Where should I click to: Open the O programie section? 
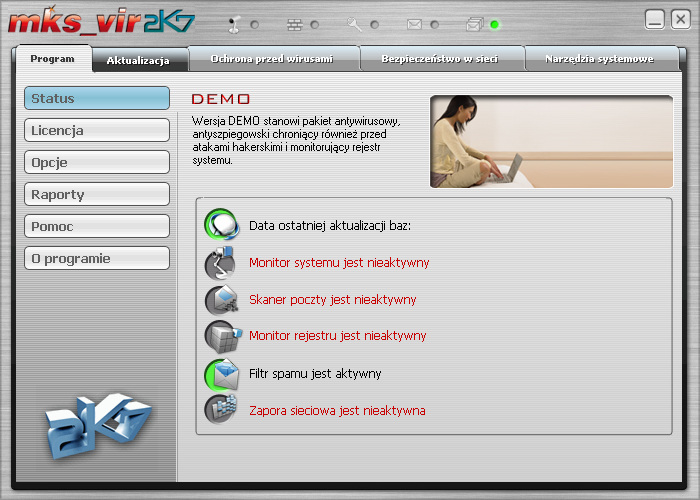tap(97, 258)
